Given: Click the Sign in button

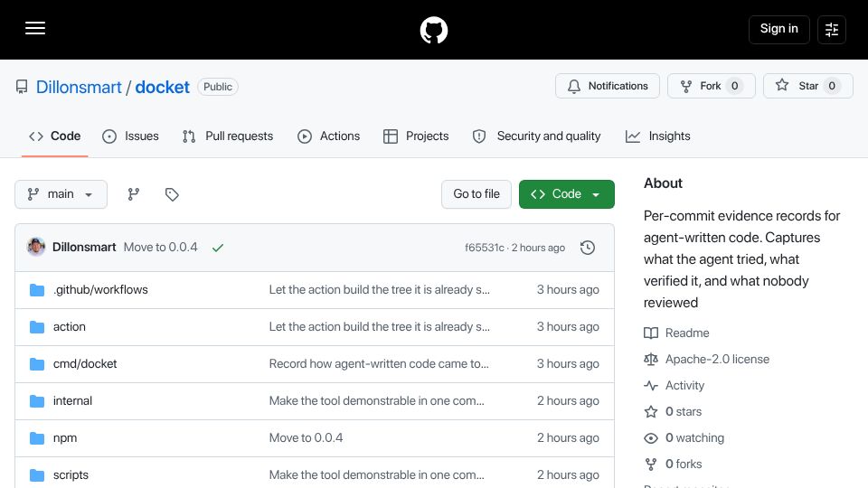Looking at the screenshot, I should pos(778,29).
